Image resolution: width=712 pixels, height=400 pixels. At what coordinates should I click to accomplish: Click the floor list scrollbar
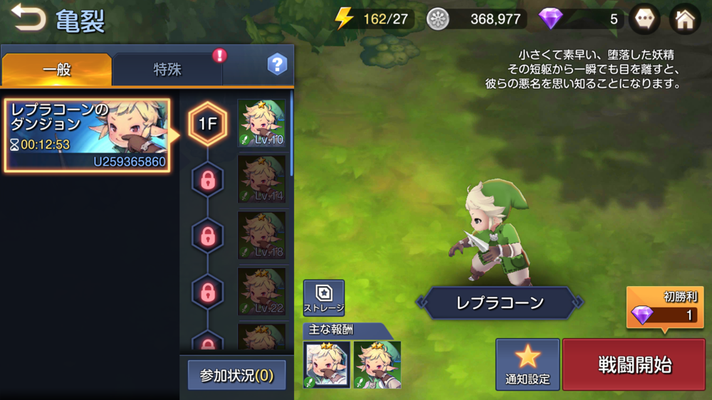pos(291,134)
